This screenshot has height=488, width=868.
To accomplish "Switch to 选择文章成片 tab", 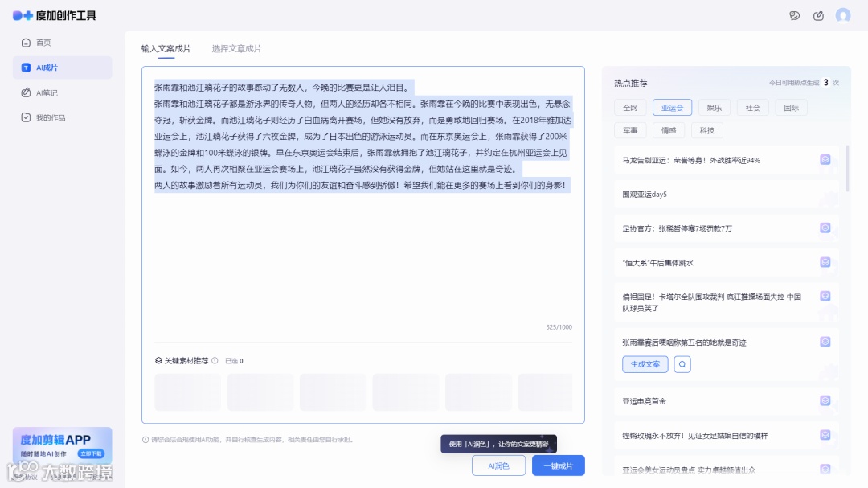I will tap(236, 49).
